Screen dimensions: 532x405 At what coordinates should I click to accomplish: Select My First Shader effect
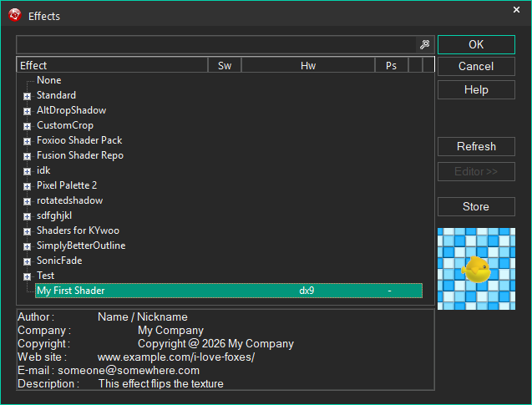(x=71, y=291)
